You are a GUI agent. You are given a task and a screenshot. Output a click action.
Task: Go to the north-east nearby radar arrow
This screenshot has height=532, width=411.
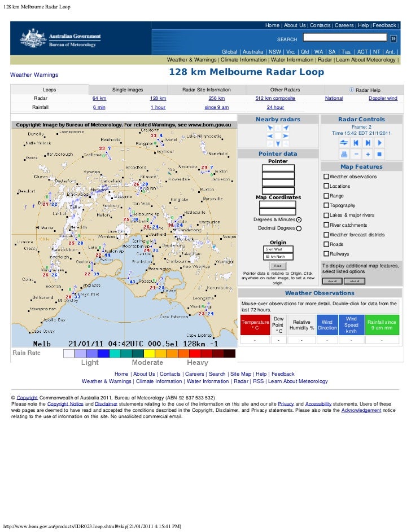click(x=286, y=128)
